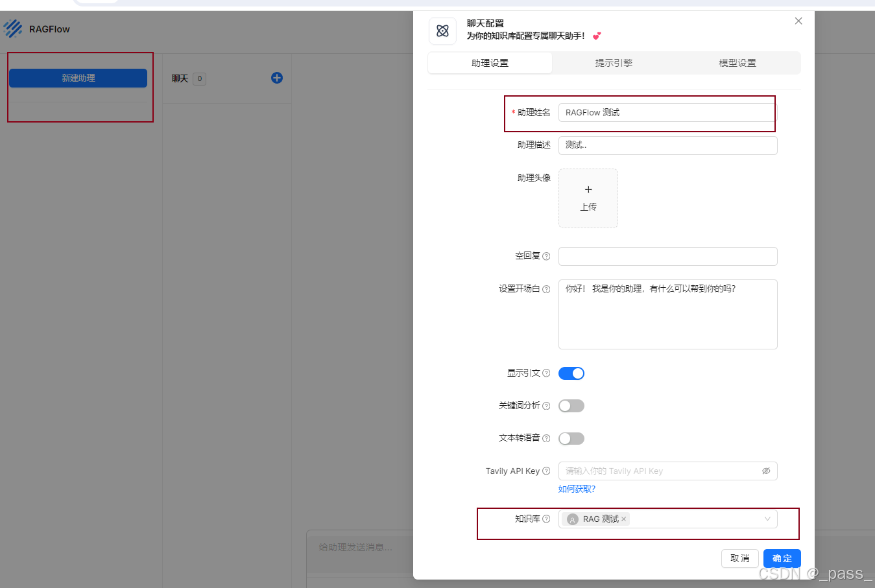The height and width of the screenshot is (588, 875).
Task: Click the 为你的知识库配置专属聊天助手 subtitle
Action: [x=526, y=36]
